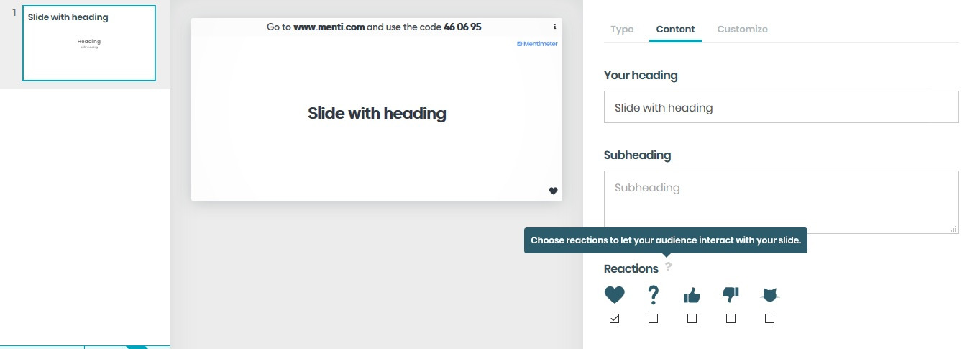Image resolution: width=980 pixels, height=349 pixels.
Task: Click the cat reaction icon
Action: coord(770,294)
